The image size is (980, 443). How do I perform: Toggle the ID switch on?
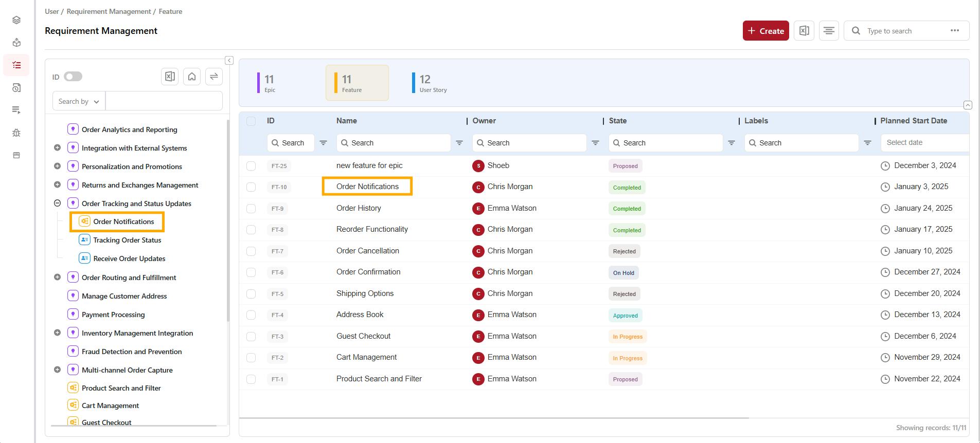pos(73,77)
